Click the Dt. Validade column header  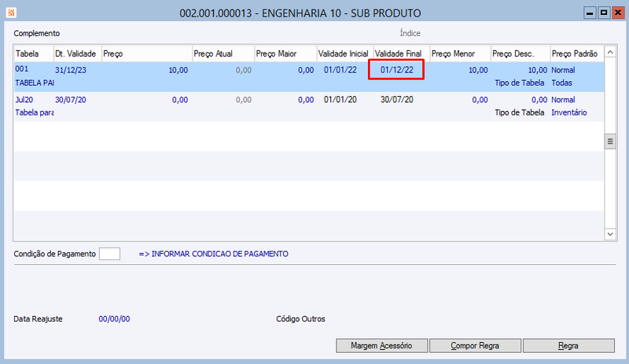[77, 53]
